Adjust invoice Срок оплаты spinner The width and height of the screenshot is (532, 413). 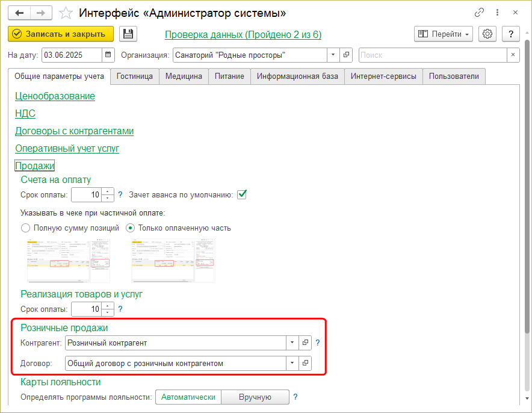click(108, 195)
